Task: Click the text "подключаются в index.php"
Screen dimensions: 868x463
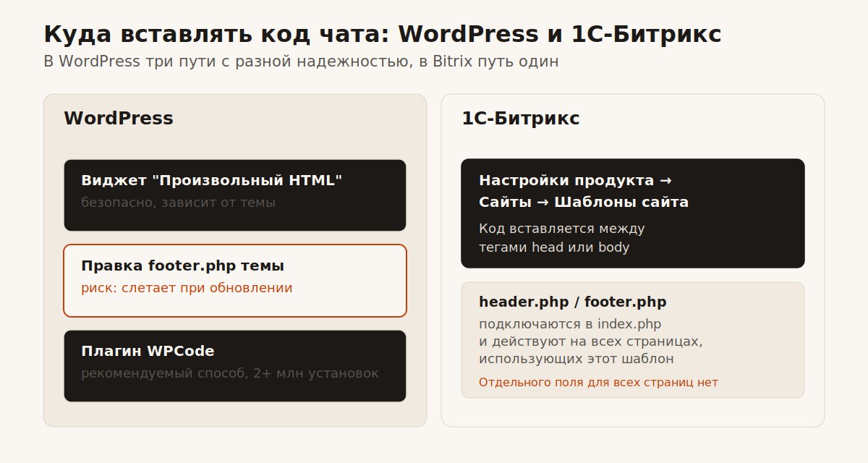Action: [x=570, y=324]
